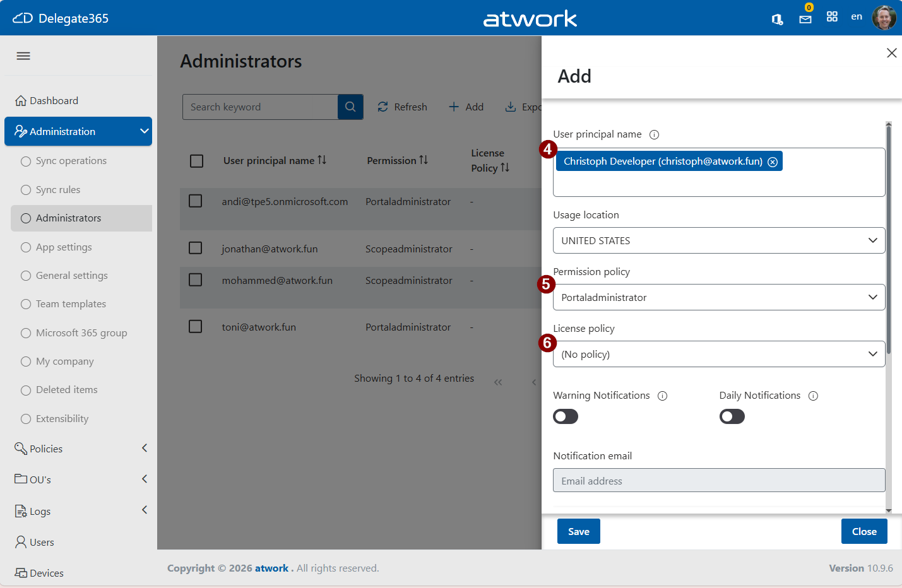Open the atwork link in footer

271,568
